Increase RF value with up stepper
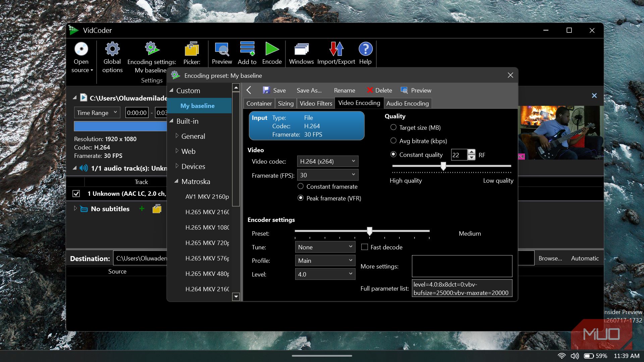The image size is (644, 362). click(471, 152)
